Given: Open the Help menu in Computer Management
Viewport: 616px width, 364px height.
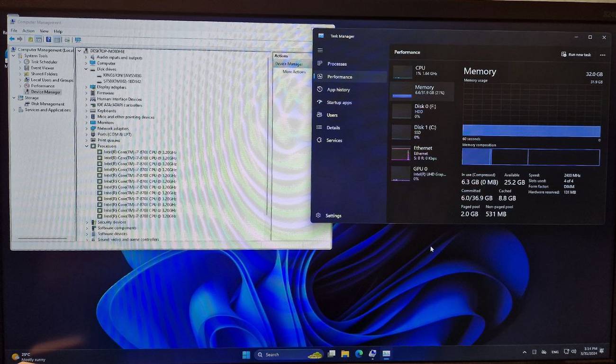Looking at the screenshot, I should coord(58,31).
